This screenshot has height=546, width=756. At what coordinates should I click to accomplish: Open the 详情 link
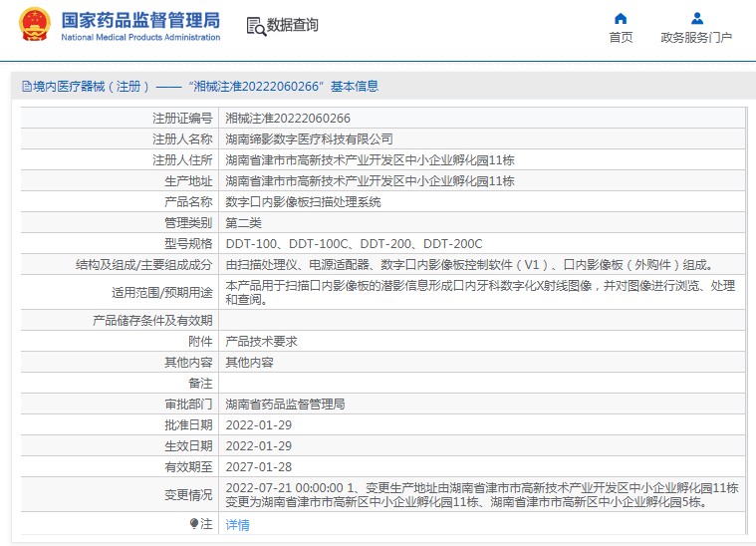pyautogui.click(x=238, y=524)
